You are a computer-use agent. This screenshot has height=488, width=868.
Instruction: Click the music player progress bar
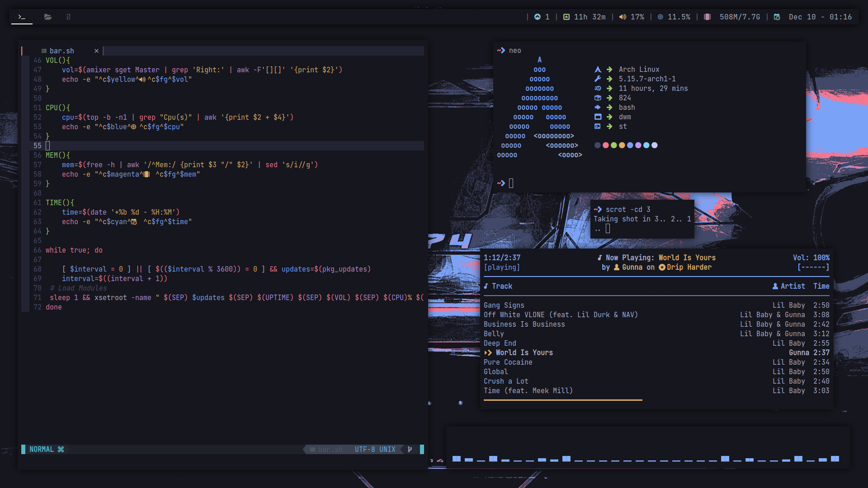pyautogui.click(x=563, y=400)
